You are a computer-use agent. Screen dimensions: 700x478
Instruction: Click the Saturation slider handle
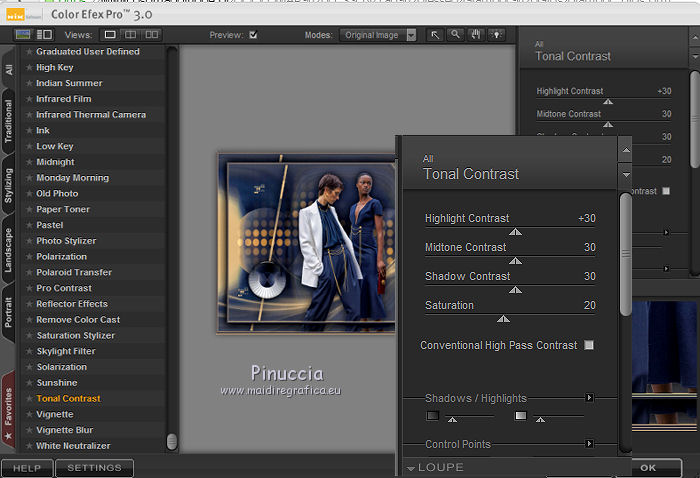coord(503,319)
